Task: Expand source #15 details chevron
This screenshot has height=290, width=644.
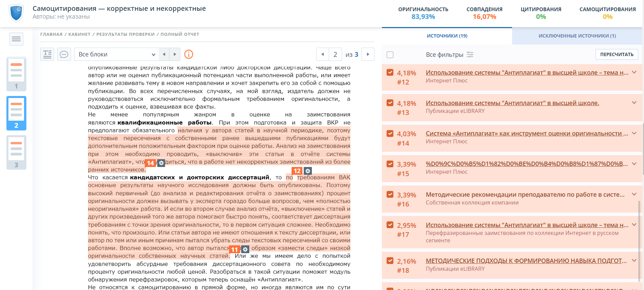Action: (x=634, y=164)
